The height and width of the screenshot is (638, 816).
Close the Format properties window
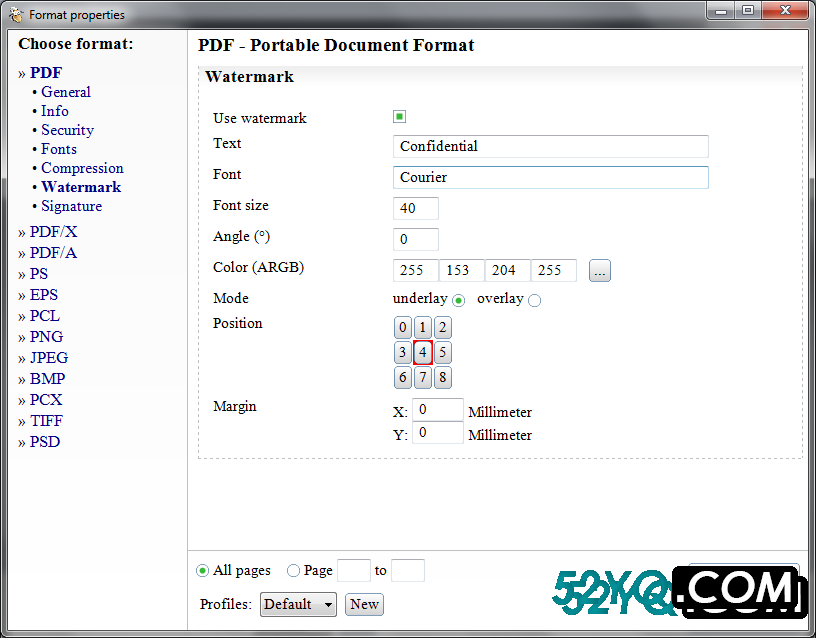(x=786, y=10)
